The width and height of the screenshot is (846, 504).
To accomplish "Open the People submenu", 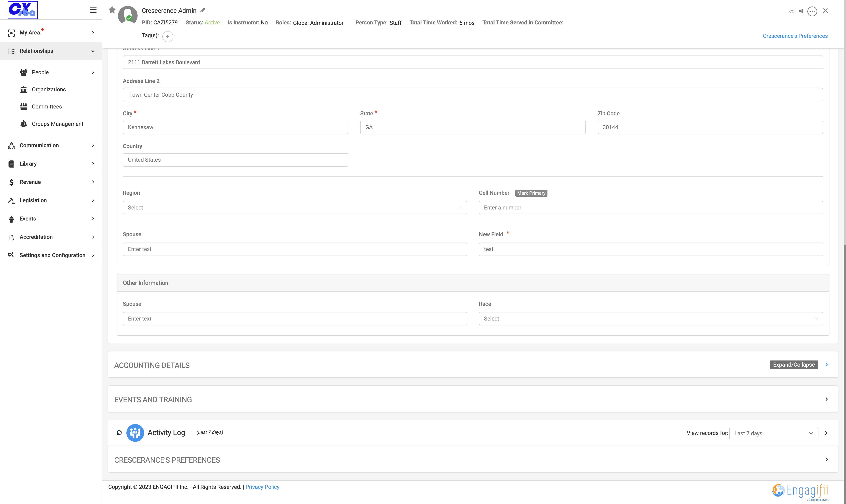I will coord(57,72).
